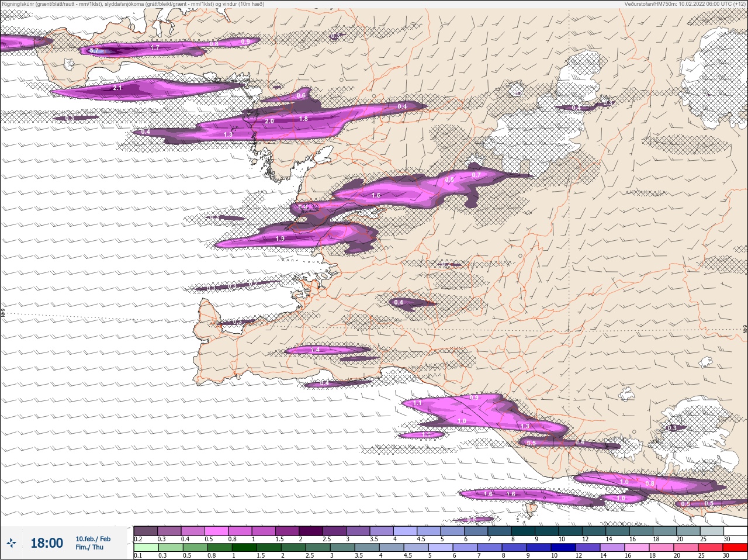Image resolution: width=748 pixels, height=560 pixels.
Task: Pick the pale green 0.1 swatch in lower legend
Action: (x=146, y=548)
